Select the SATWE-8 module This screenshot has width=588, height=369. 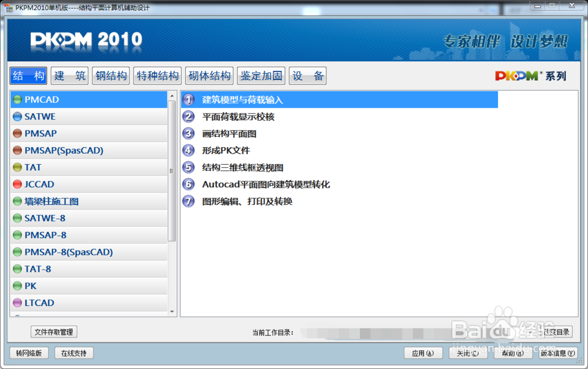89,218
